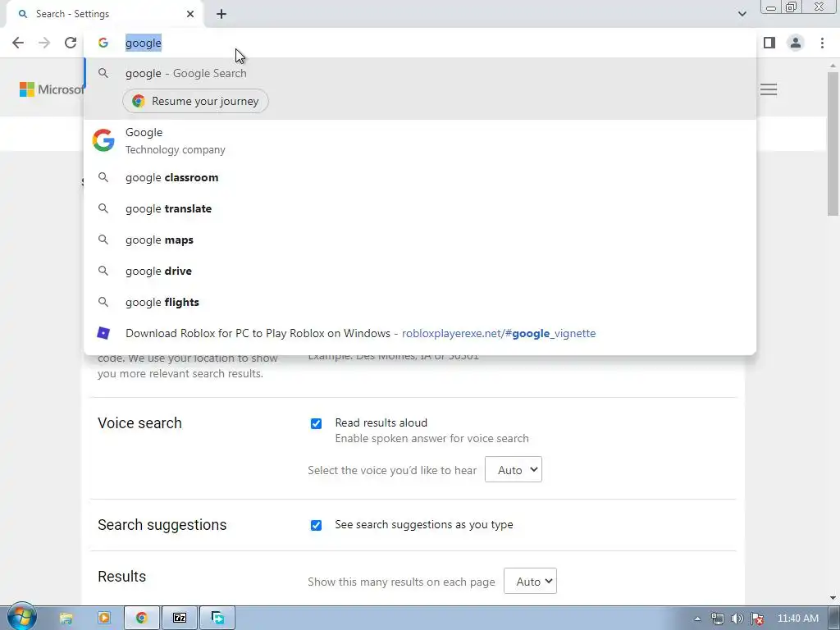Open the Chrome three-dot menu

(x=822, y=43)
